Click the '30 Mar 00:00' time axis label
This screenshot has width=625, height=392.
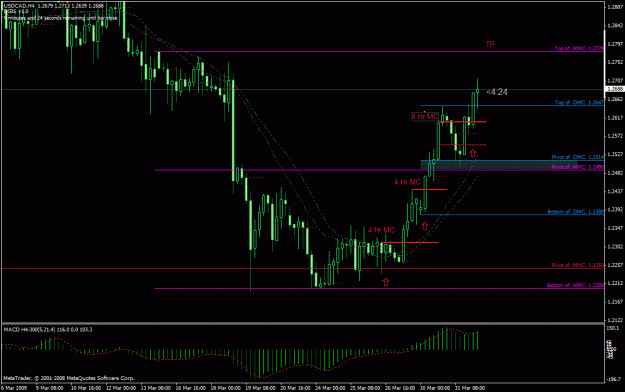point(435,388)
